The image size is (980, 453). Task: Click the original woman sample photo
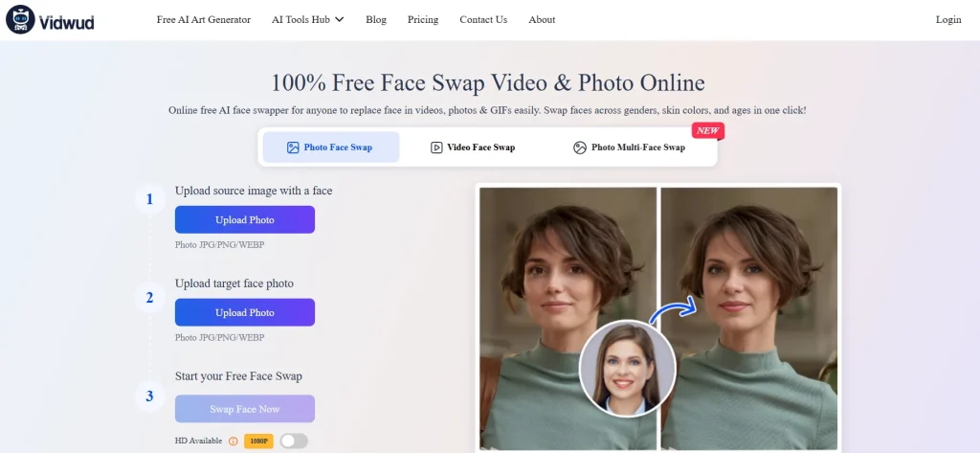568,318
